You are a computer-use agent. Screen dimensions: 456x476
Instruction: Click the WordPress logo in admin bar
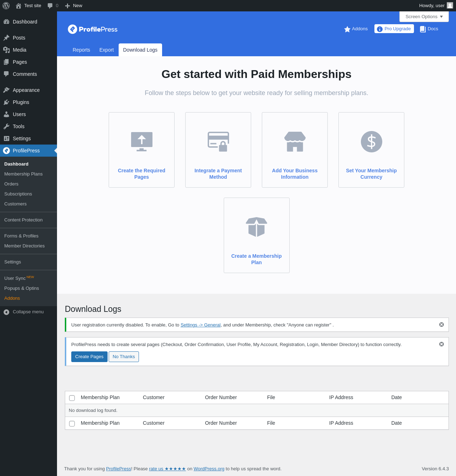(6, 6)
